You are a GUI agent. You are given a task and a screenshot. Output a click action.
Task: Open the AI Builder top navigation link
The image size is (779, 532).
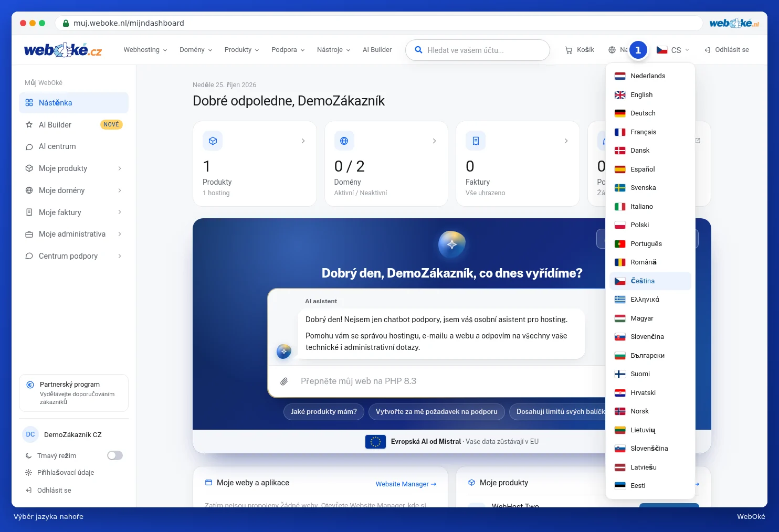pos(377,50)
